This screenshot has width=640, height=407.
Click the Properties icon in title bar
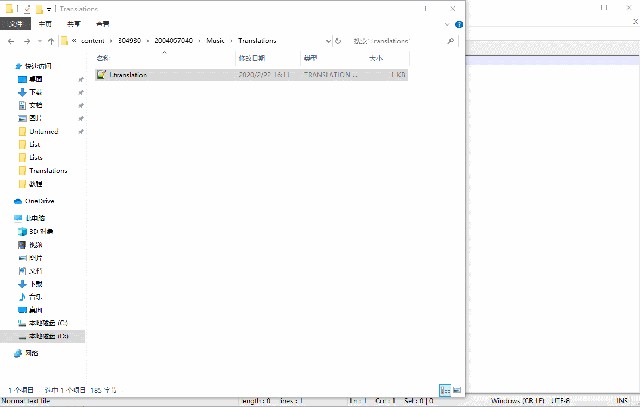(25, 8)
